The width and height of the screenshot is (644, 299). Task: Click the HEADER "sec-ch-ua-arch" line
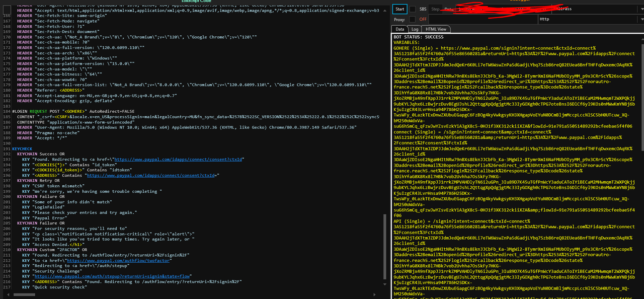coord(58,53)
